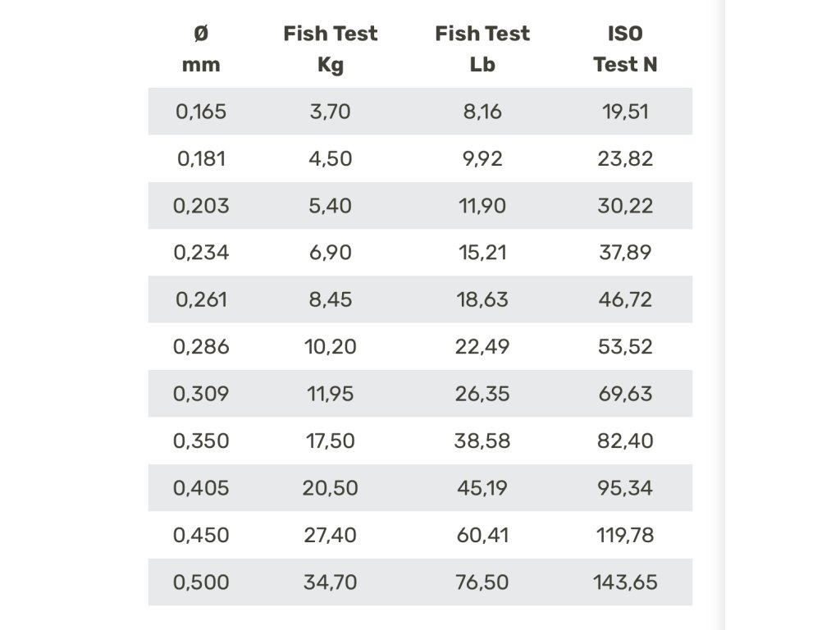The width and height of the screenshot is (840, 630).
Task: Select the 4,50 Kg value
Action: (x=330, y=158)
